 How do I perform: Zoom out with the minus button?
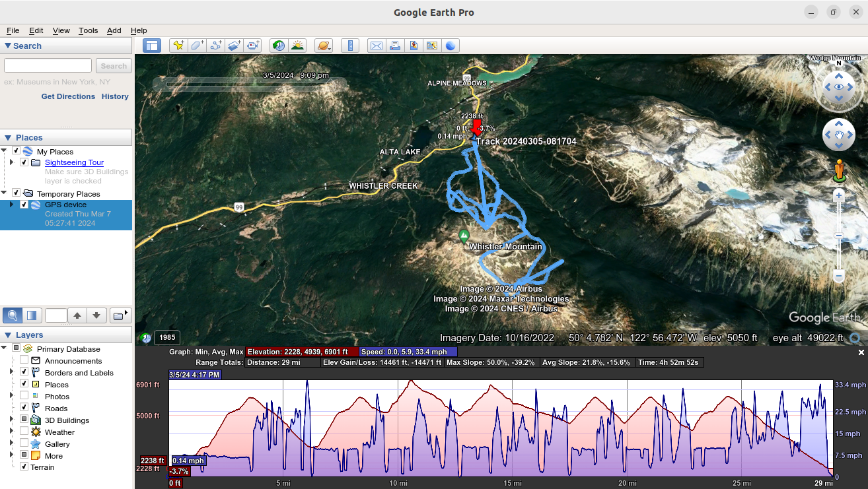tap(839, 275)
